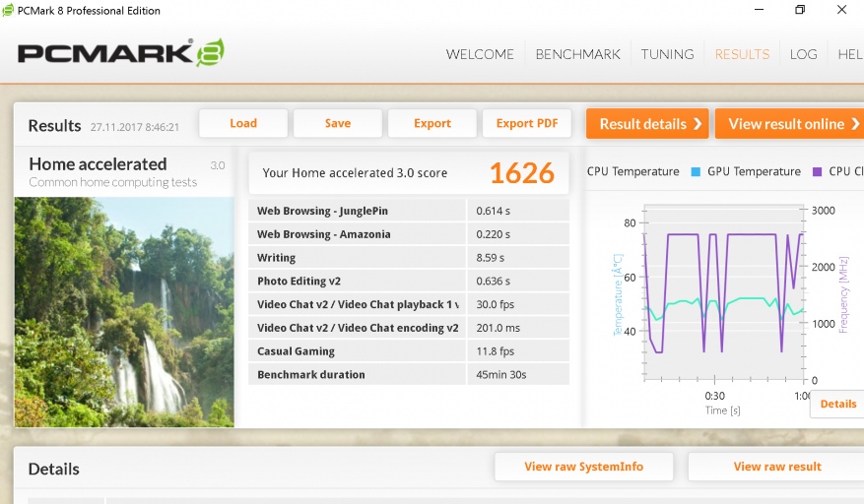
Task: Click the 45min 30s duration value
Action: click(500, 375)
